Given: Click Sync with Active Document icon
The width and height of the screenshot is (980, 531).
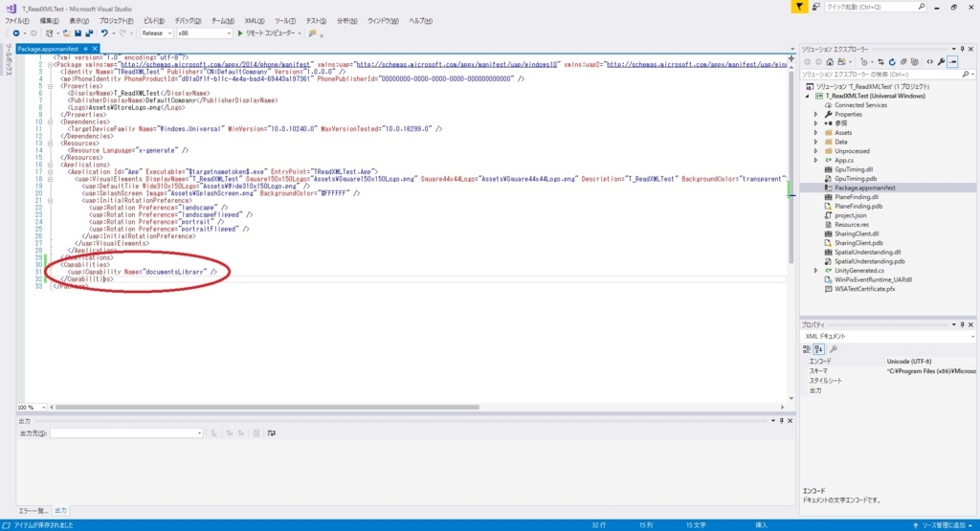Looking at the screenshot, I should (x=881, y=62).
